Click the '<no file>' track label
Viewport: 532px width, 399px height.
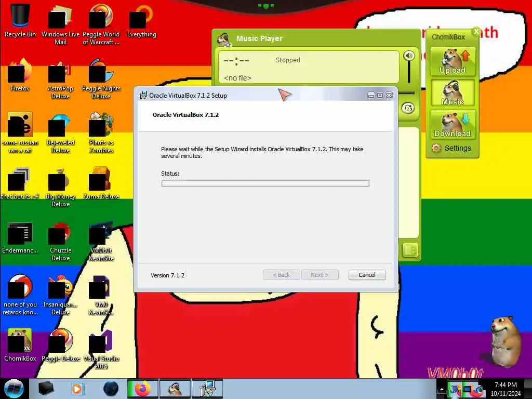[237, 78]
